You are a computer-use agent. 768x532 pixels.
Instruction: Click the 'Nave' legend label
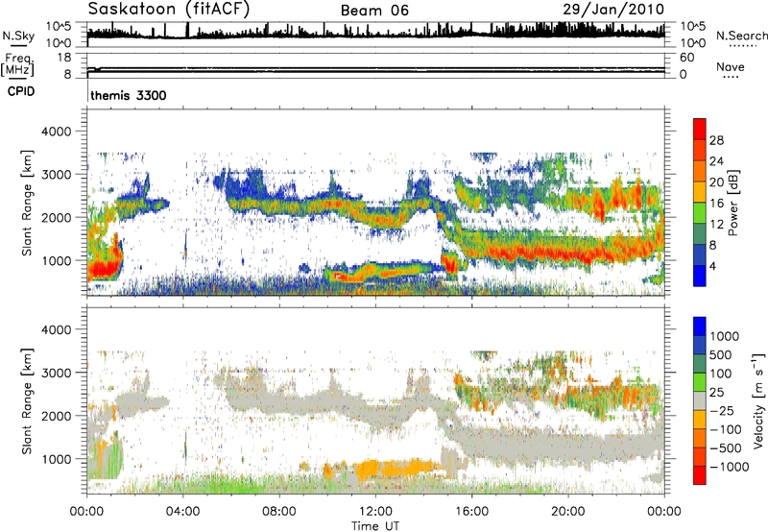[x=731, y=66]
